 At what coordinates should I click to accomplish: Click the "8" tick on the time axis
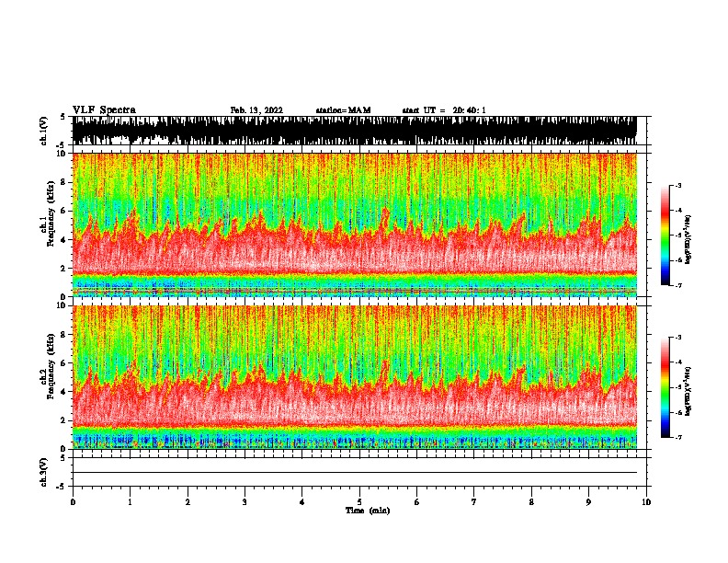point(531,502)
